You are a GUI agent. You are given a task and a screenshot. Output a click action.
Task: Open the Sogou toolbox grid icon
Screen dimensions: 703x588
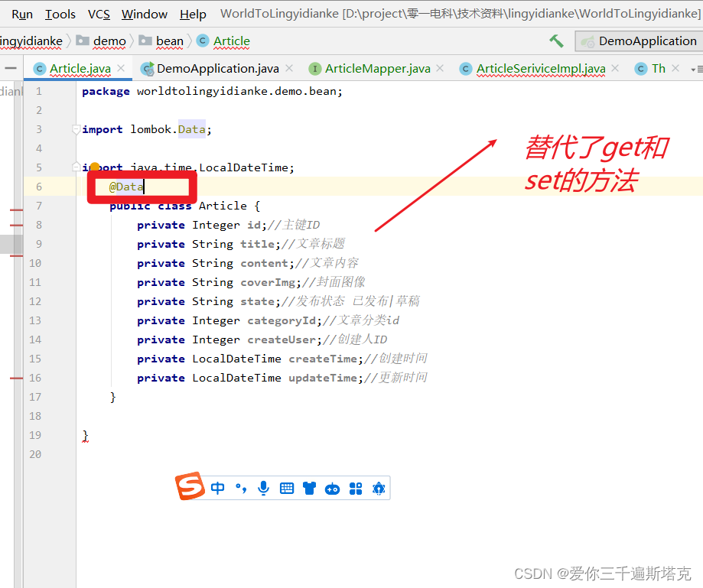pos(356,489)
